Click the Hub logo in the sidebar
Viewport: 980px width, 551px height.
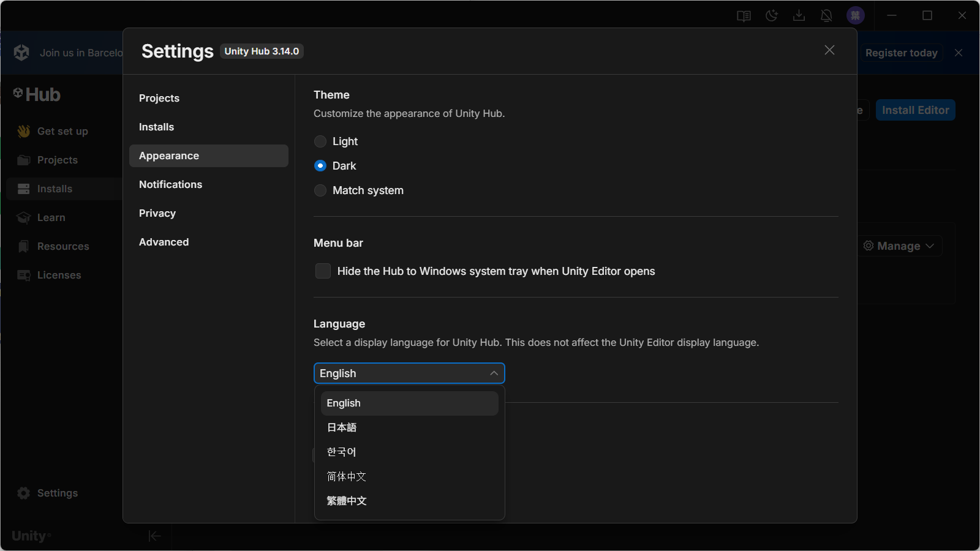click(37, 94)
